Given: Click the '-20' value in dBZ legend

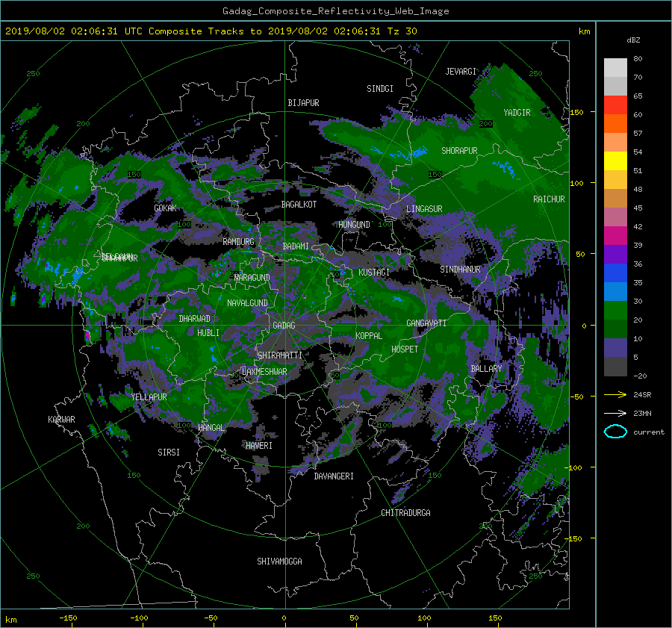Looking at the screenshot, I should 640,376.
